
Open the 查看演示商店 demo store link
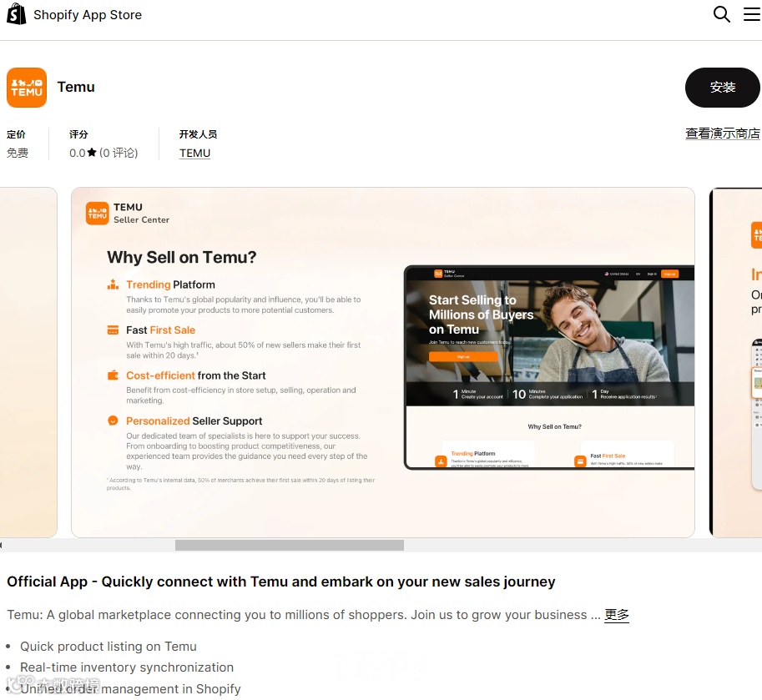[723, 133]
